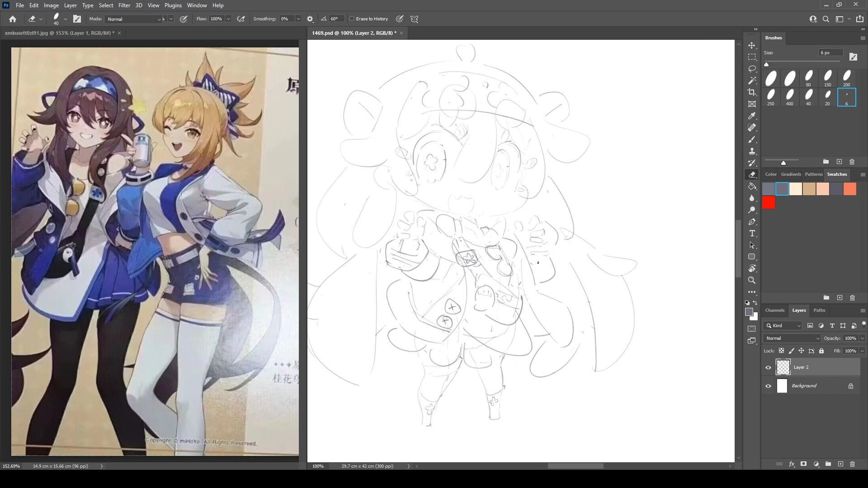The width and height of the screenshot is (868, 488).
Task: Select the Clone Stamp tool
Action: tap(752, 151)
